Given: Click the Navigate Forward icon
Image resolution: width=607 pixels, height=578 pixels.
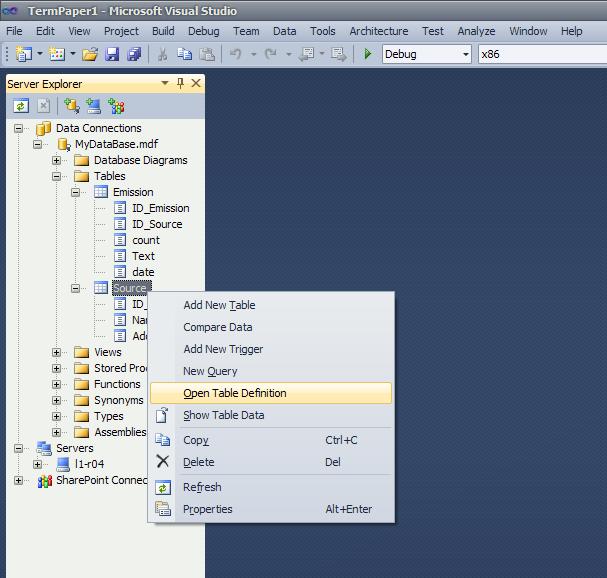Looking at the screenshot, I should coord(339,54).
